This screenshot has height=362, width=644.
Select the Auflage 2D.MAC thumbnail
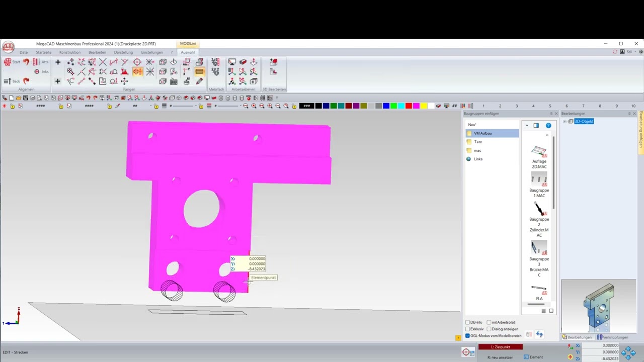tap(539, 157)
